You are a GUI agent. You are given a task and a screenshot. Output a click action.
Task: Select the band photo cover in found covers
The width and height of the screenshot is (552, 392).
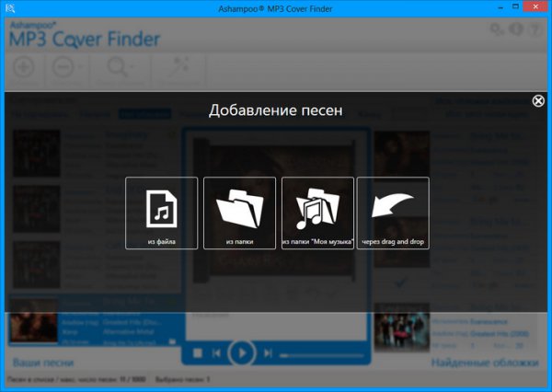tap(402, 327)
